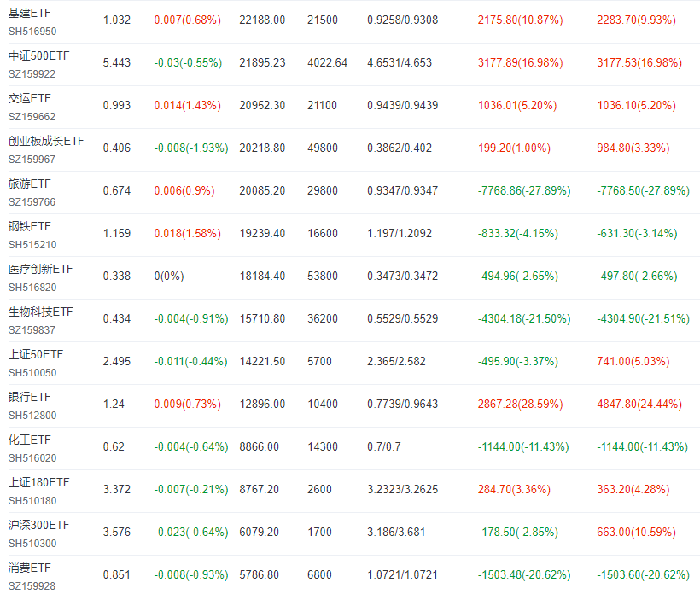The image size is (700, 594).
Task: Click stock code SZ159922
Action: (32, 74)
